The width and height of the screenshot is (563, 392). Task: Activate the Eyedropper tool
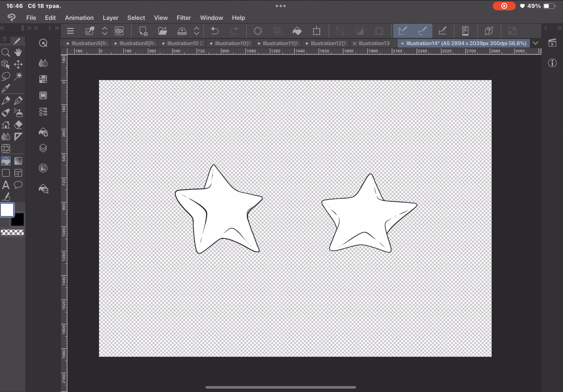pos(6,88)
